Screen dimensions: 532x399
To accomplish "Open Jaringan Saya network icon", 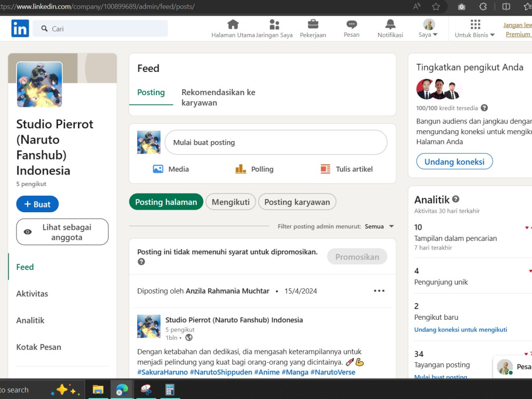I will [274, 24].
